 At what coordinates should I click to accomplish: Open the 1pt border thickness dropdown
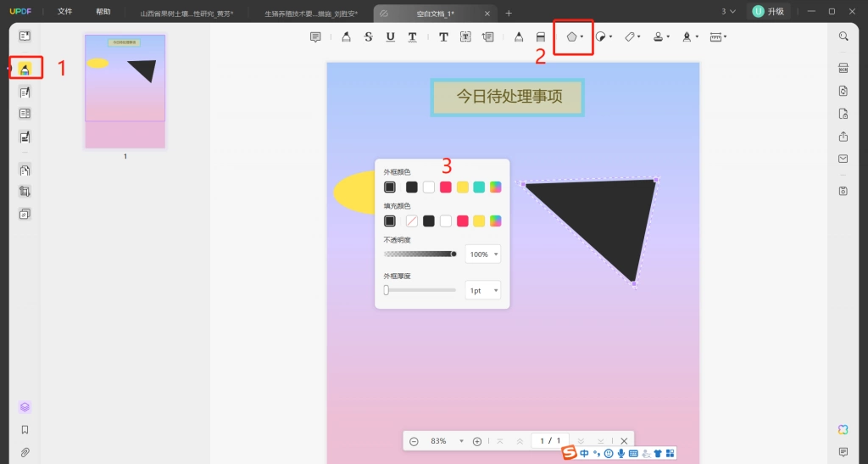tap(482, 290)
